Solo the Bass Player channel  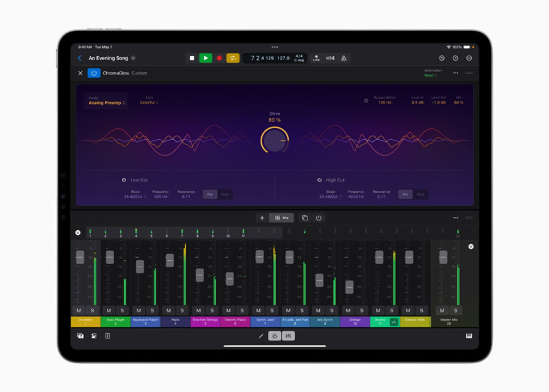[122, 310]
